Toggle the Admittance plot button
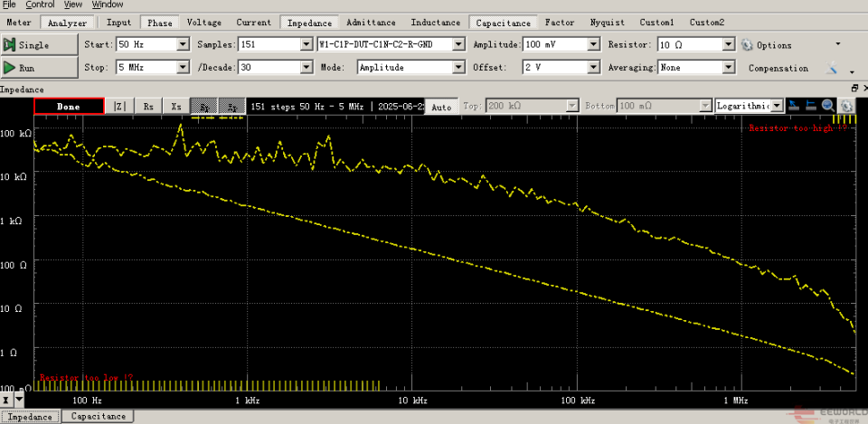This screenshot has height=424, width=868. 371,23
